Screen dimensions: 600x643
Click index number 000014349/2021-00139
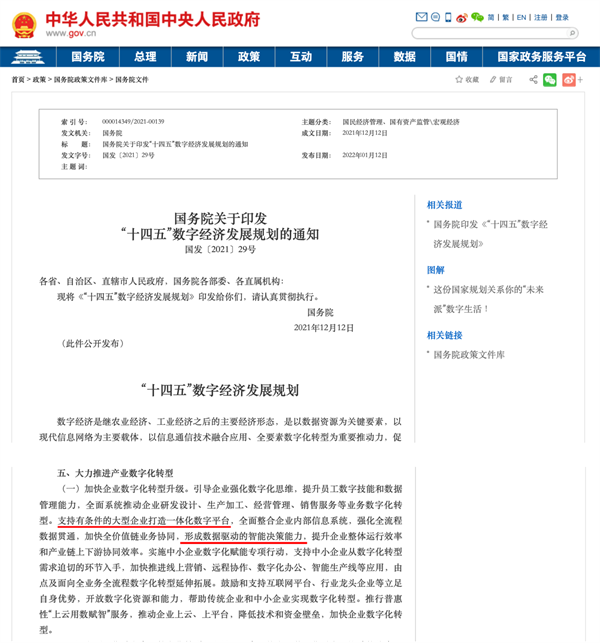tap(133, 121)
